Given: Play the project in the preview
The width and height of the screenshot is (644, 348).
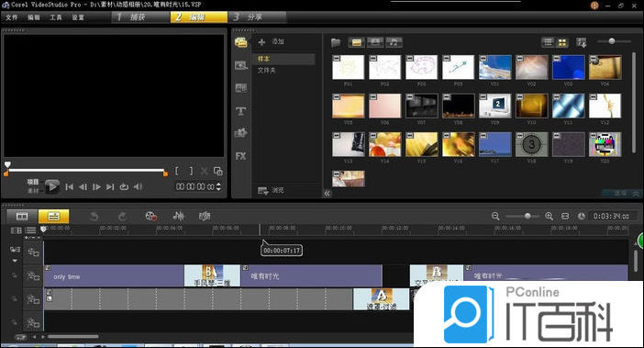Looking at the screenshot, I should pos(51,187).
